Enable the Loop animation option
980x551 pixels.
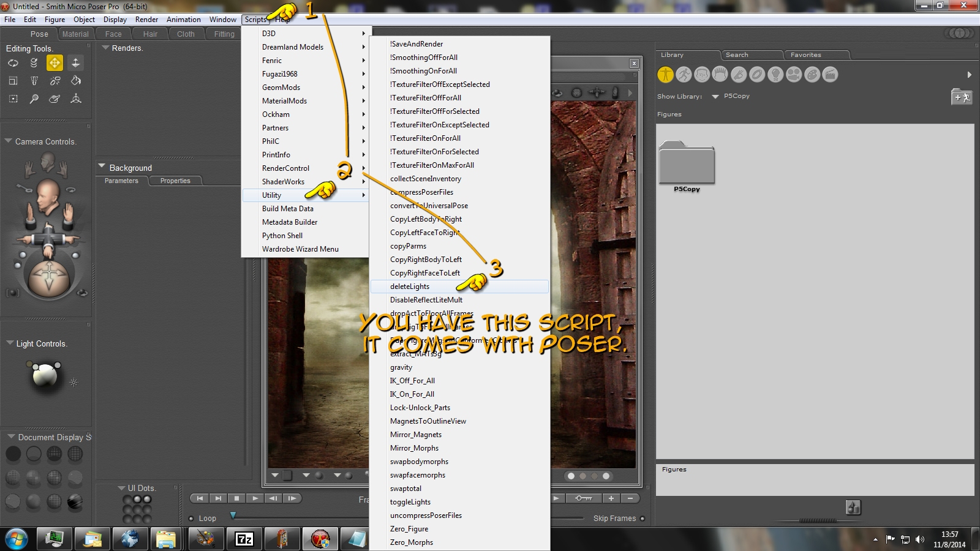191,519
